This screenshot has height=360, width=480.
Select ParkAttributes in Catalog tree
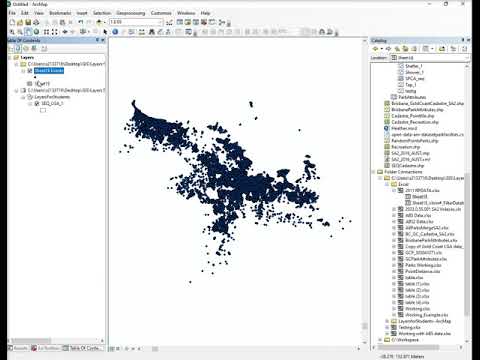(412, 97)
